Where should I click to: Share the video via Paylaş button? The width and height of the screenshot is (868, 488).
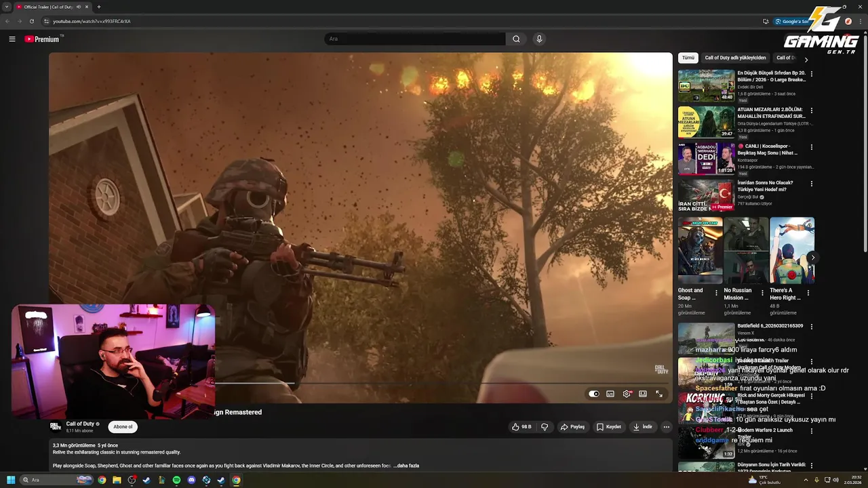(572, 427)
